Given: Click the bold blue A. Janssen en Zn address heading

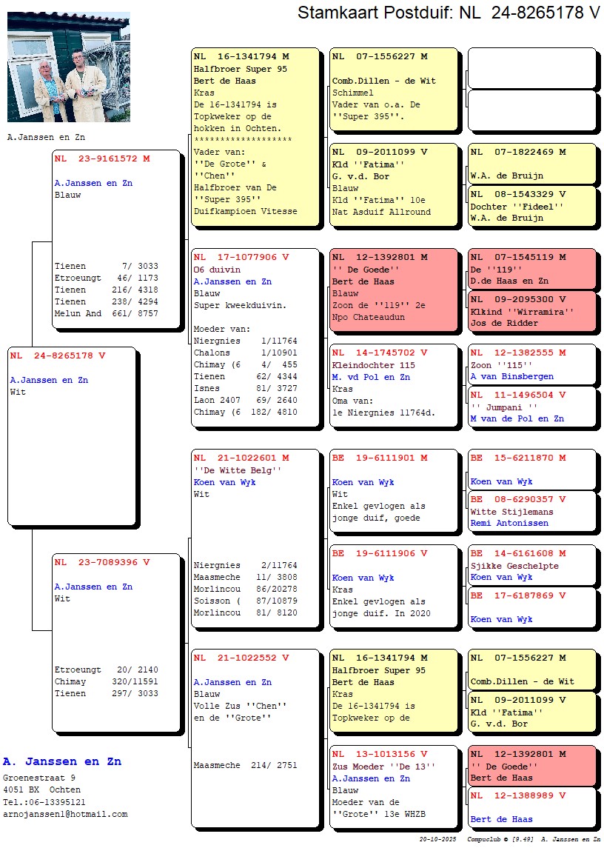Looking at the screenshot, I should tap(62, 761).
